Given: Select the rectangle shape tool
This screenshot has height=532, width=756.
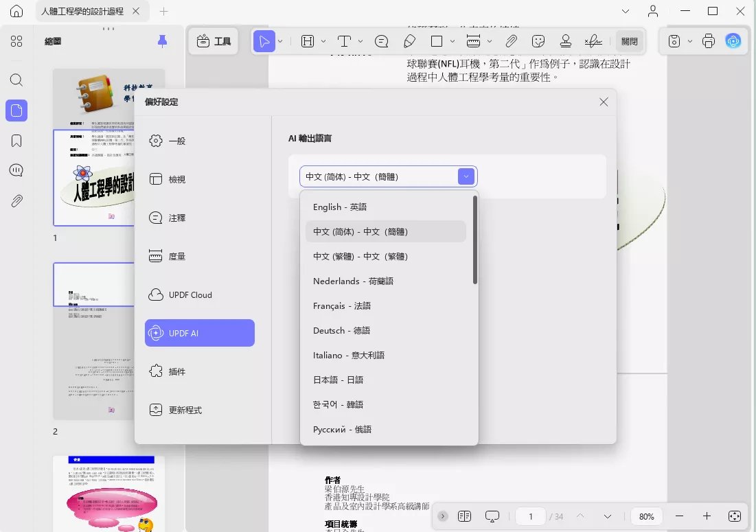Looking at the screenshot, I should tap(437, 41).
